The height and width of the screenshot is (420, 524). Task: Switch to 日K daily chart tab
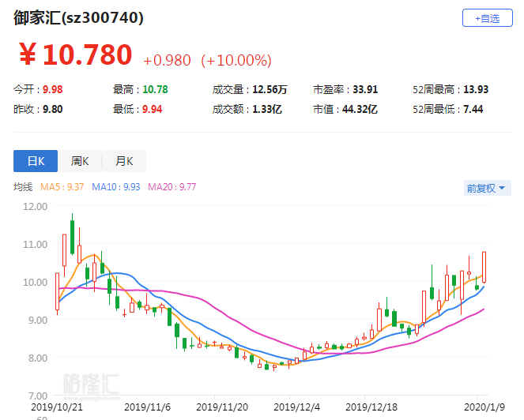[x=36, y=161]
